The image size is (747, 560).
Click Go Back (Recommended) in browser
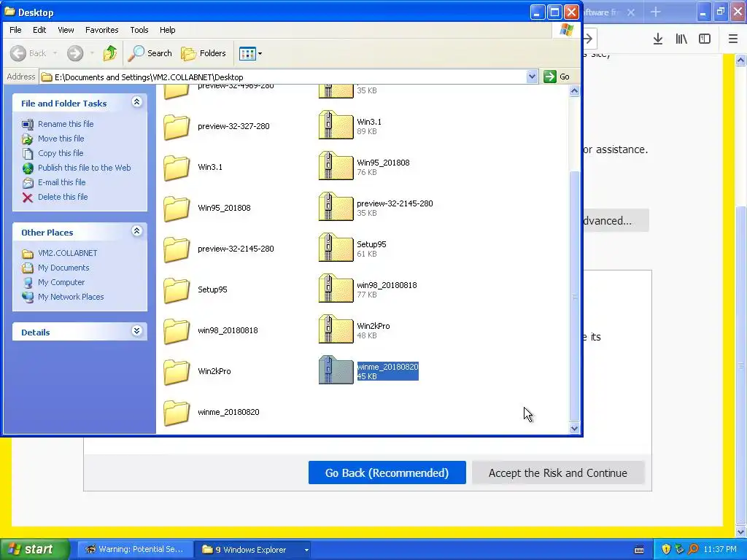pyautogui.click(x=387, y=472)
